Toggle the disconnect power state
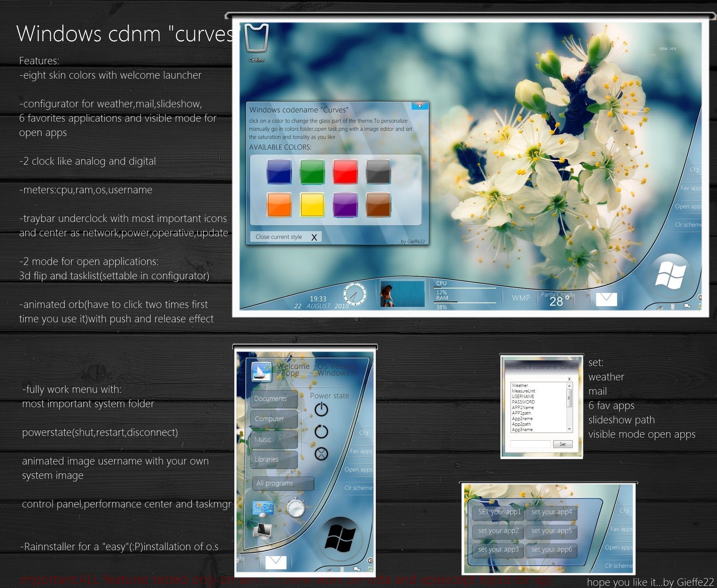Viewport: 717px width, 588px height. pyautogui.click(x=321, y=453)
